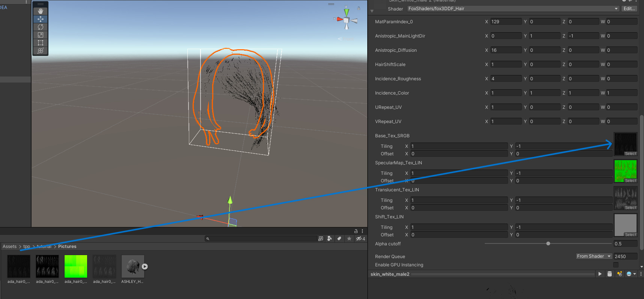This screenshot has width=644, height=299.
Task: Click the Alpha cutoff value field
Action: pyautogui.click(x=626, y=244)
